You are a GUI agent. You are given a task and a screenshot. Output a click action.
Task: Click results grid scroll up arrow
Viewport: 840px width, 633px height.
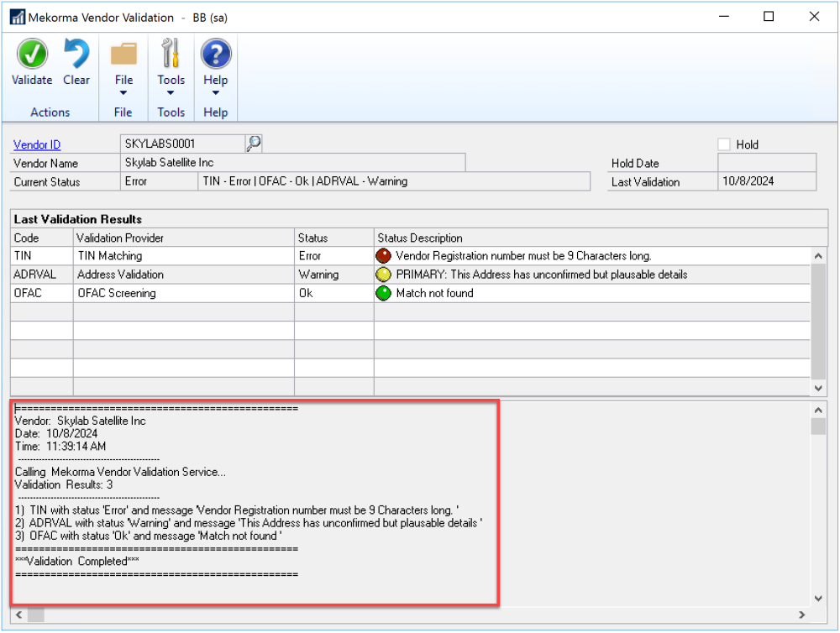[818, 256]
